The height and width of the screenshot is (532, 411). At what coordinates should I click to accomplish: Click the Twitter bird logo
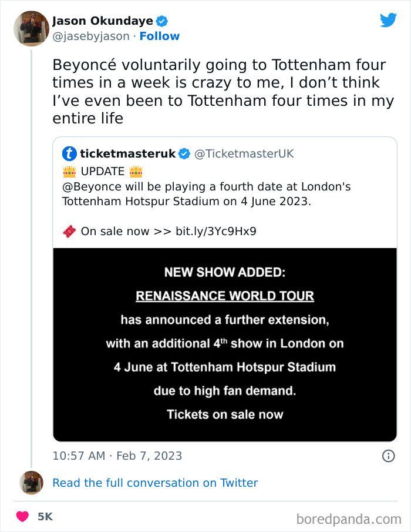(x=388, y=20)
